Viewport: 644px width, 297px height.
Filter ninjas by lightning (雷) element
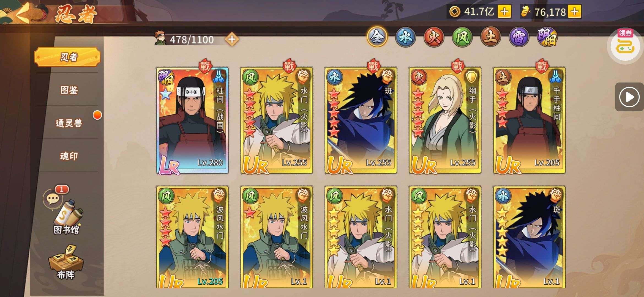click(519, 37)
